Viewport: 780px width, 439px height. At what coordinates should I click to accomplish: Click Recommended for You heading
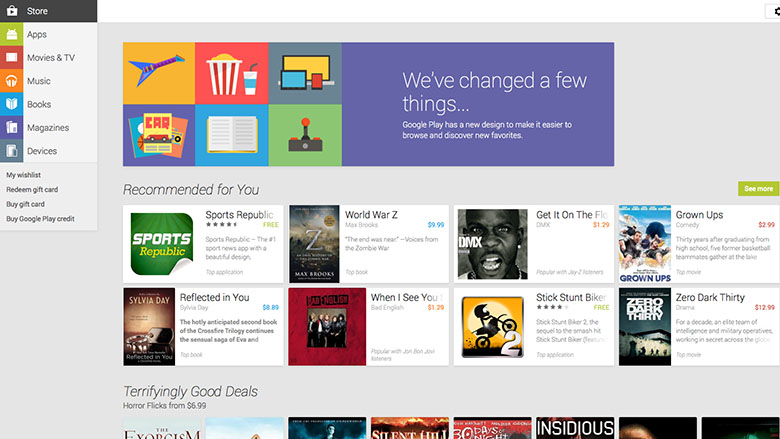click(x=191, y=189)
